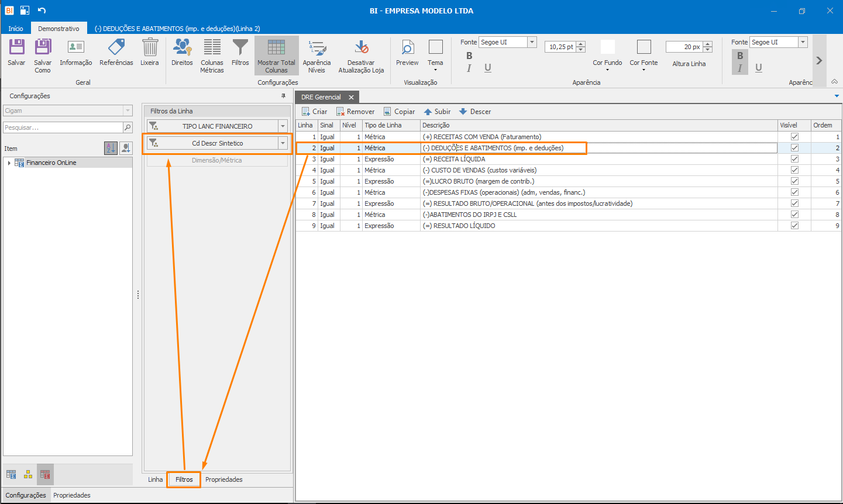Click Subir to move line up

[437, 112]
